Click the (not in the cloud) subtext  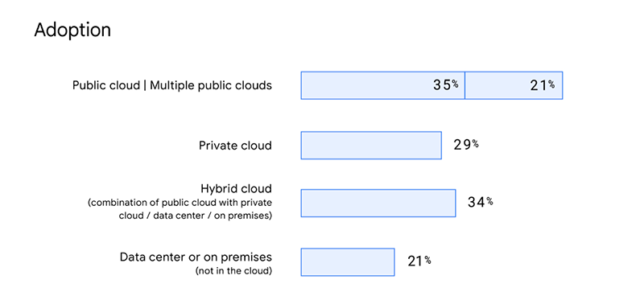233,271
